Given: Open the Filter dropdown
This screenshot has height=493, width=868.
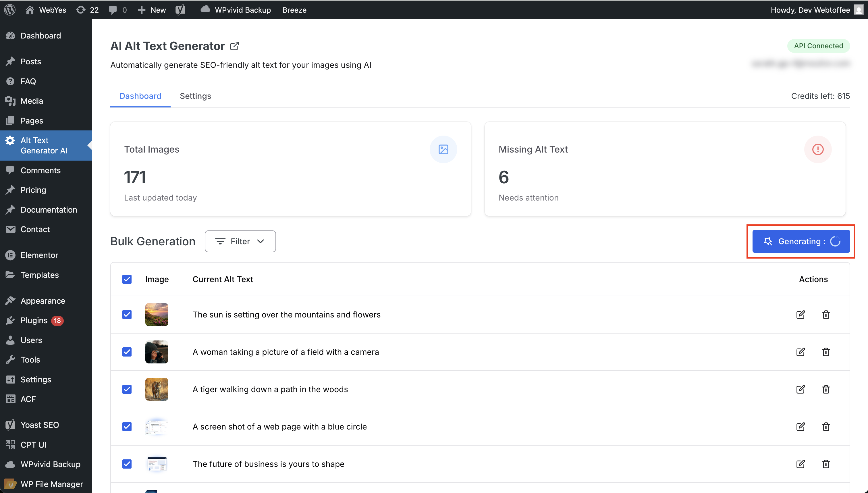Looking at the screenshot, I should (240, 241).
